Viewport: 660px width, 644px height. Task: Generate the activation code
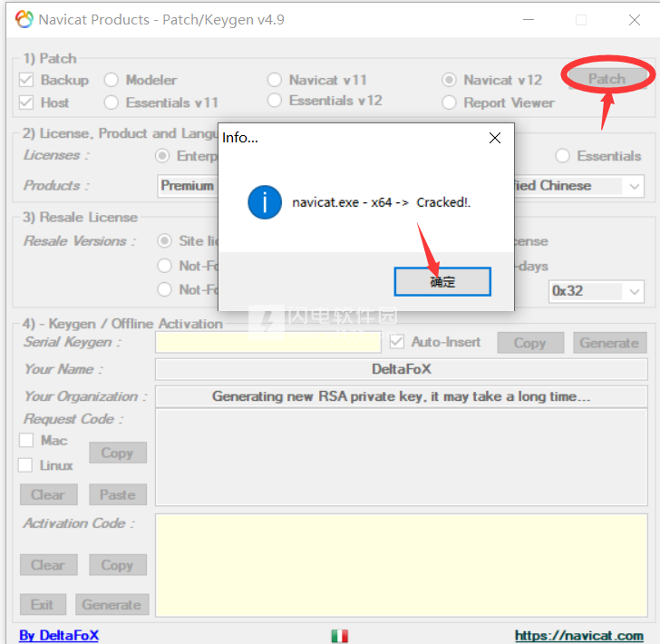click(112, 604)
